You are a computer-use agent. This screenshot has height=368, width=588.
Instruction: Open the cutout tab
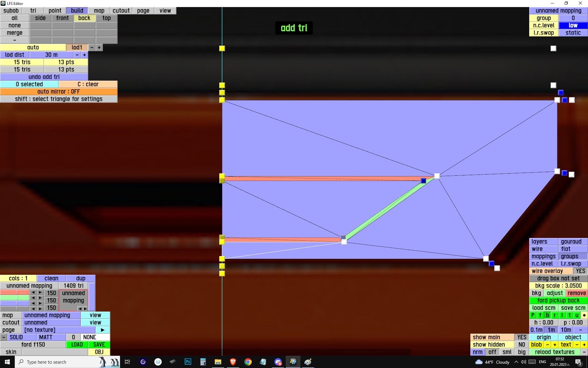(x=121, y=11)
